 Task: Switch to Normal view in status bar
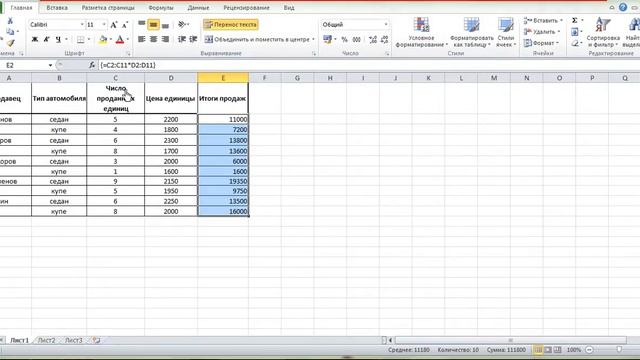point(538,350)
